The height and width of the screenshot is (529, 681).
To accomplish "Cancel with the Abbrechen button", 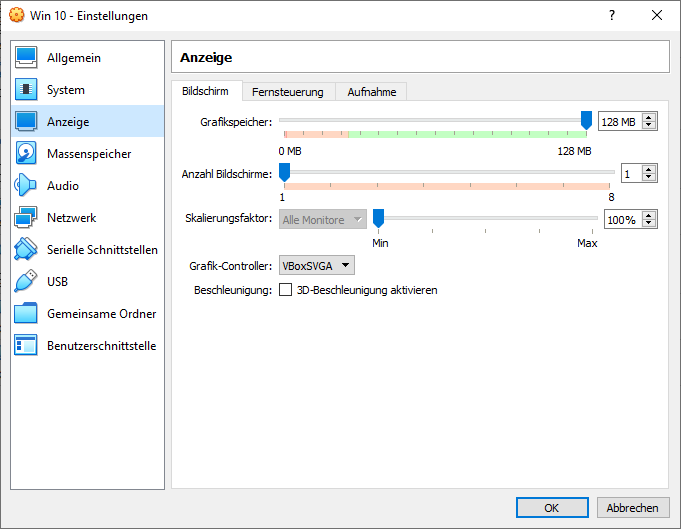I will coord(633,508).
